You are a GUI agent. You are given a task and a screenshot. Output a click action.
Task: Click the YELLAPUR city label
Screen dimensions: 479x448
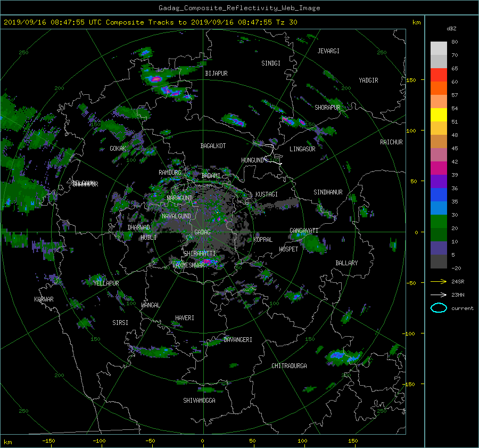coord(106,283)
